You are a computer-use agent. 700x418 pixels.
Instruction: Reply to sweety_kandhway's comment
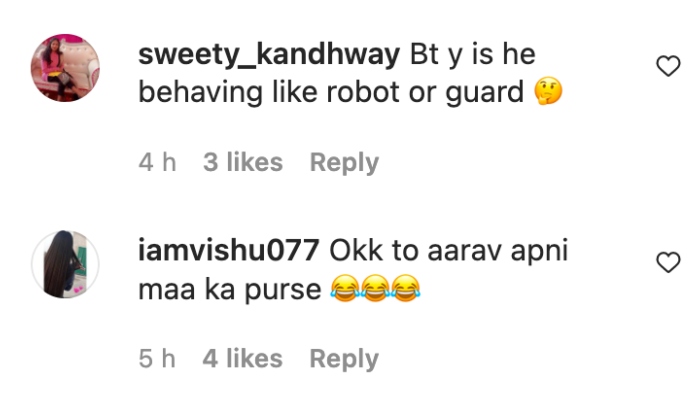[x=344, y=162]
